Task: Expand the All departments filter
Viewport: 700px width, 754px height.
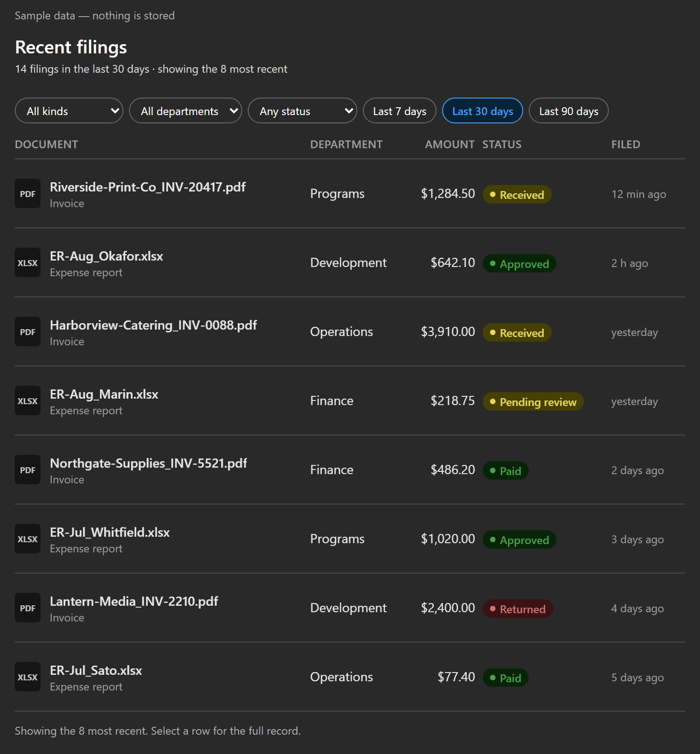Action: [x=186, y=111]
